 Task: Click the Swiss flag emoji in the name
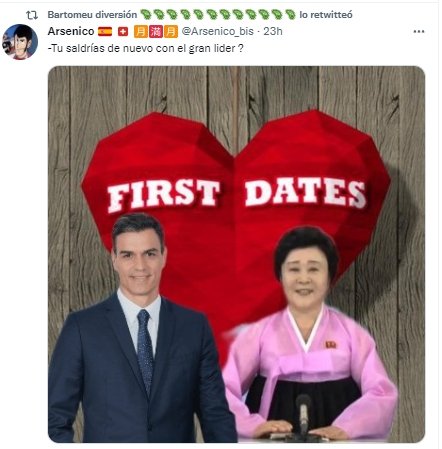[123, 31]
